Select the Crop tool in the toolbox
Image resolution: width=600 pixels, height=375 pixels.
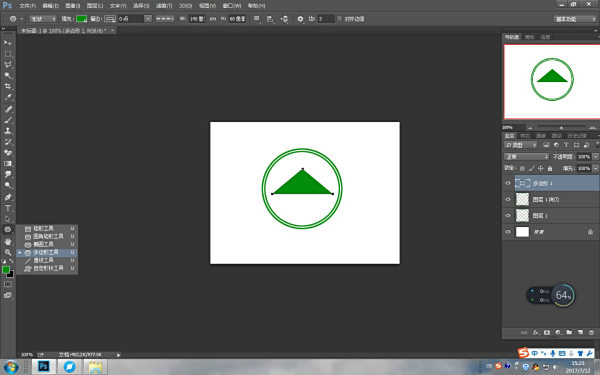(8, 86)
